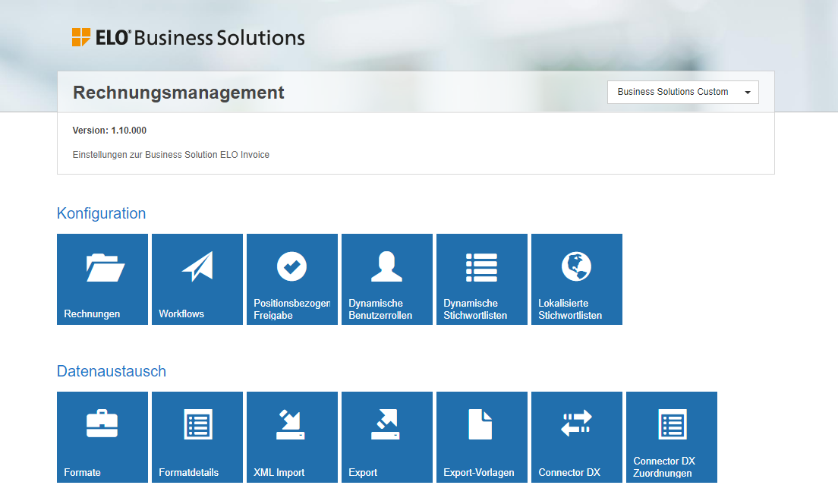Click the ELO Business Solutions logo
The height and width of the screenshot is (504, 838).
point(188,37)
